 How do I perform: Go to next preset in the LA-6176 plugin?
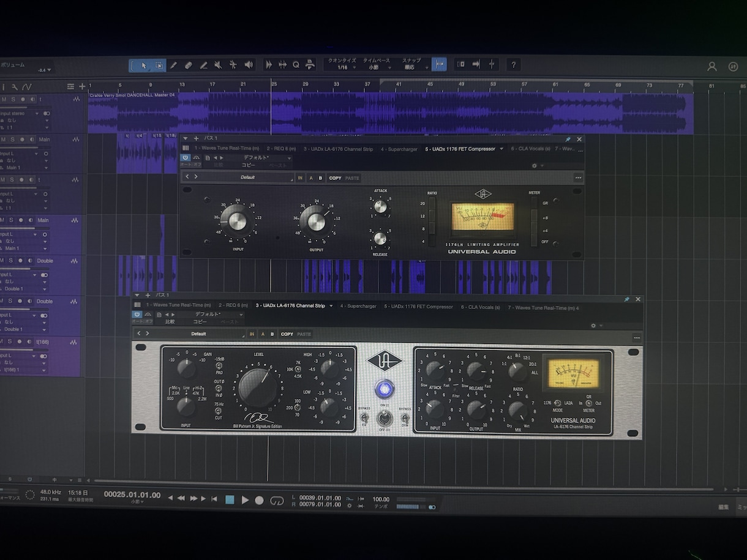(x=147, y=334)
